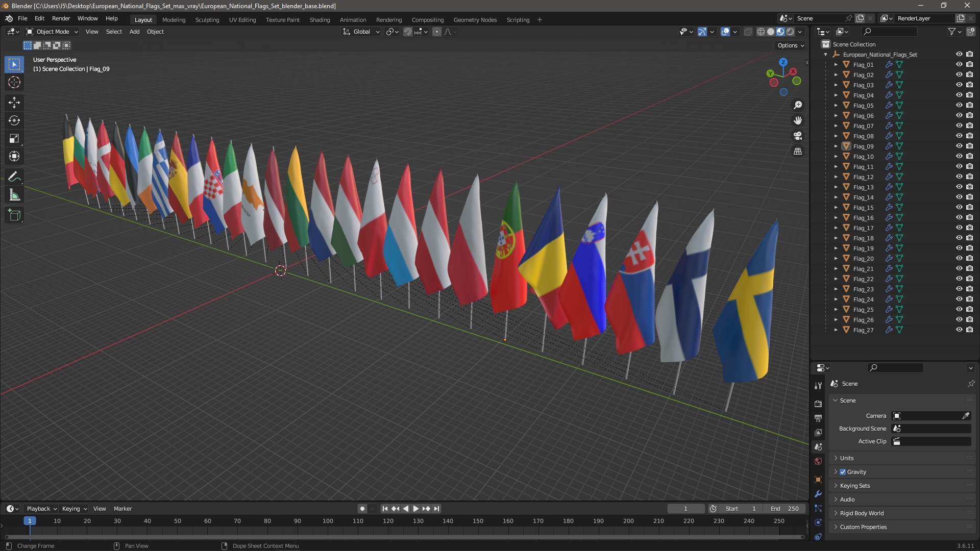Activate the Rotate tool

pos(14,120)
